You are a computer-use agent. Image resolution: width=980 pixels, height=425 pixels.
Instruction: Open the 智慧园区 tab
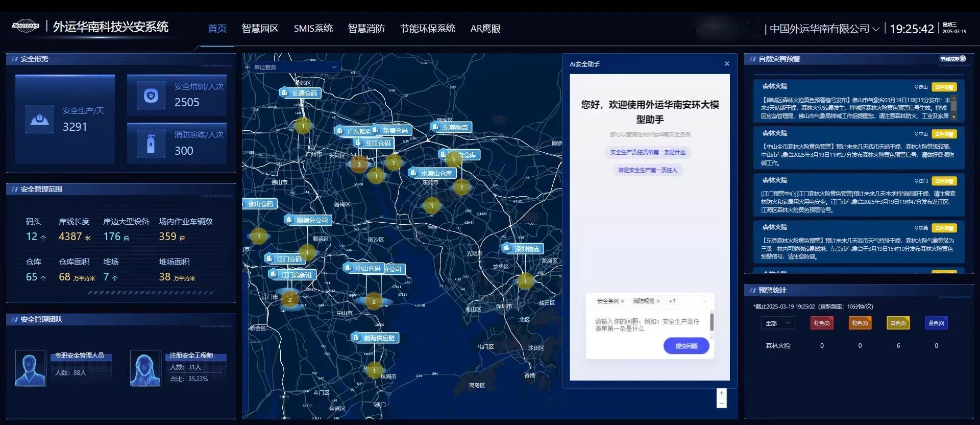tap(260, 29)
